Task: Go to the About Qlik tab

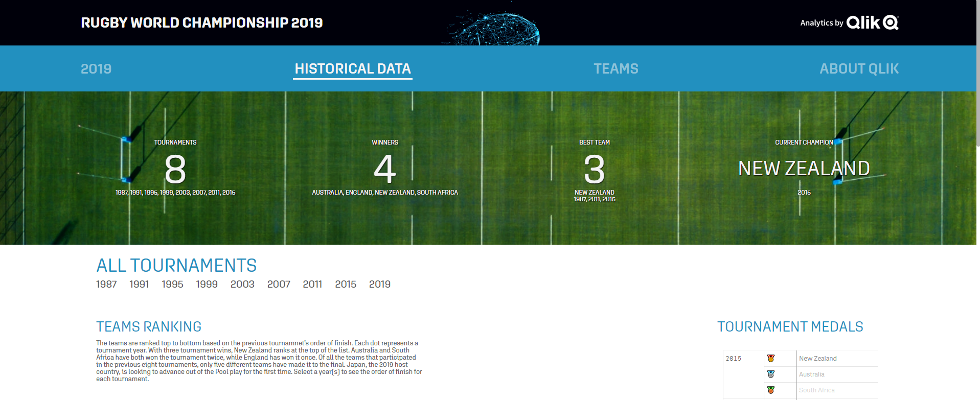Action: (859, 69)
